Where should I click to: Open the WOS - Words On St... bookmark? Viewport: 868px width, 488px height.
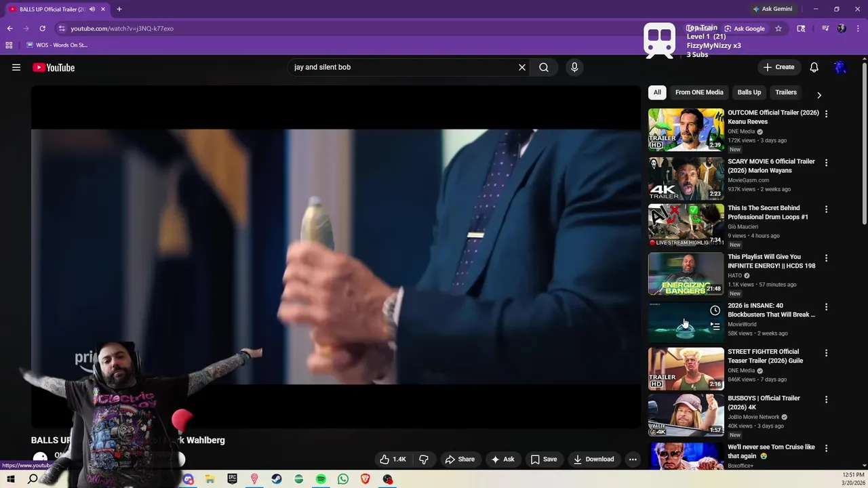(56, 45)
